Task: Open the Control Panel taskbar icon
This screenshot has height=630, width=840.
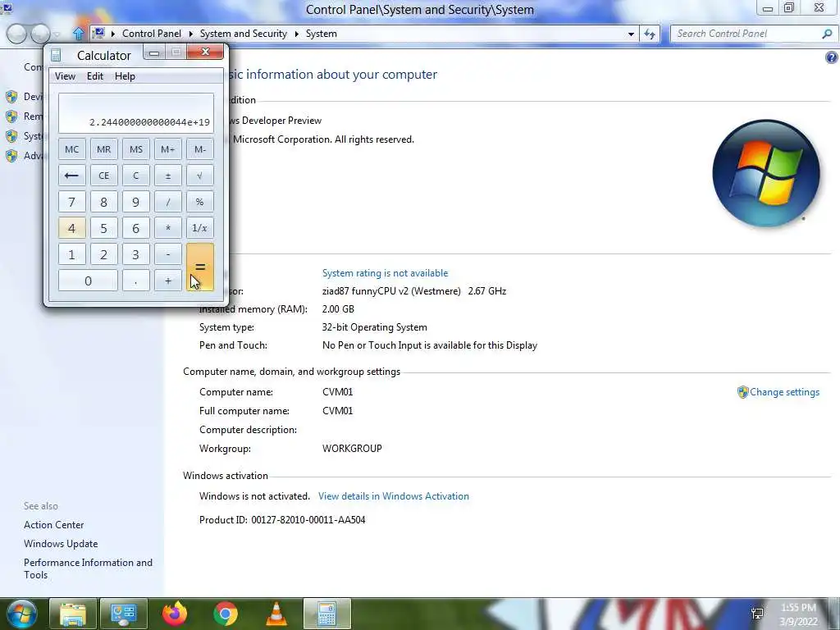Action: click(124, 614)
